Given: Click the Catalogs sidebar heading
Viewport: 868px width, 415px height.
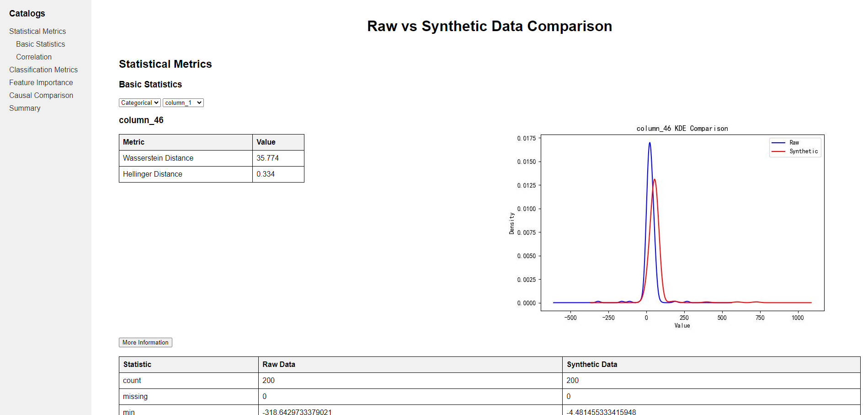Looking at the screenshot, I should click(27, 13).
